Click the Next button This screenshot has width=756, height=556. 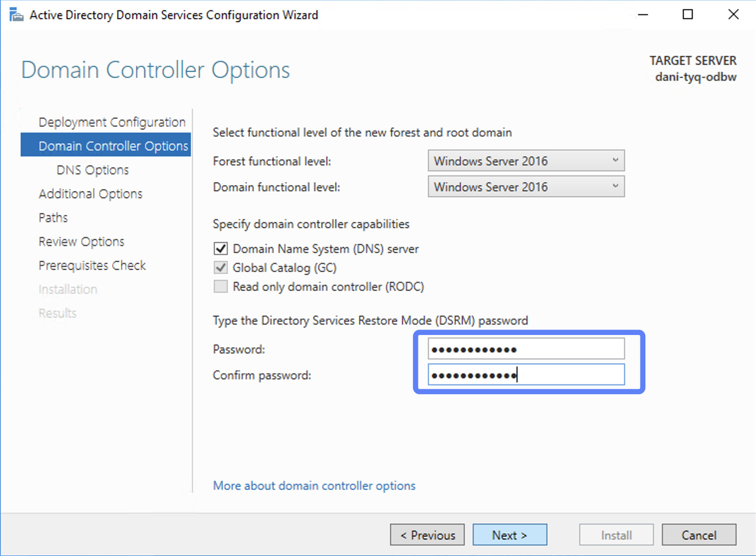pyautogui.click(x=509, y=535)
